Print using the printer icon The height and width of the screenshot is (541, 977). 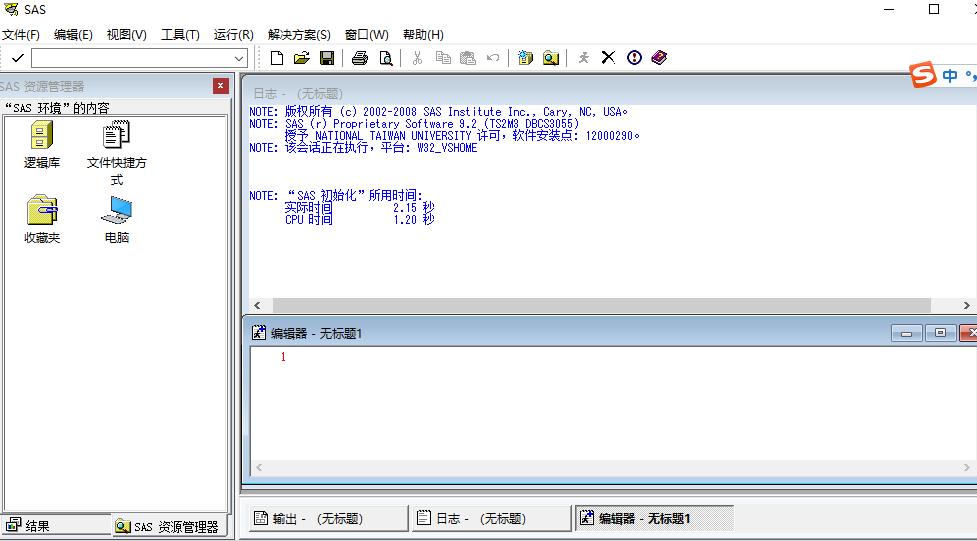[360, 58]
